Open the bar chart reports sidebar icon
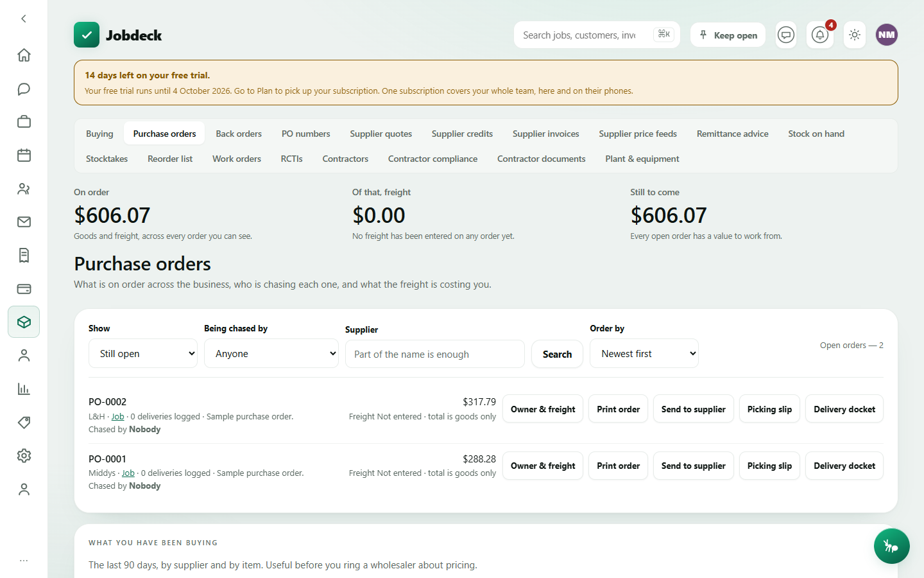This screenshot has width=924, height=578. coord(24,389)
